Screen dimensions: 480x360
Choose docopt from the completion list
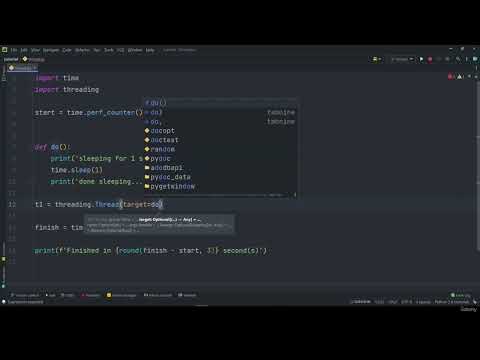[220, 131]
